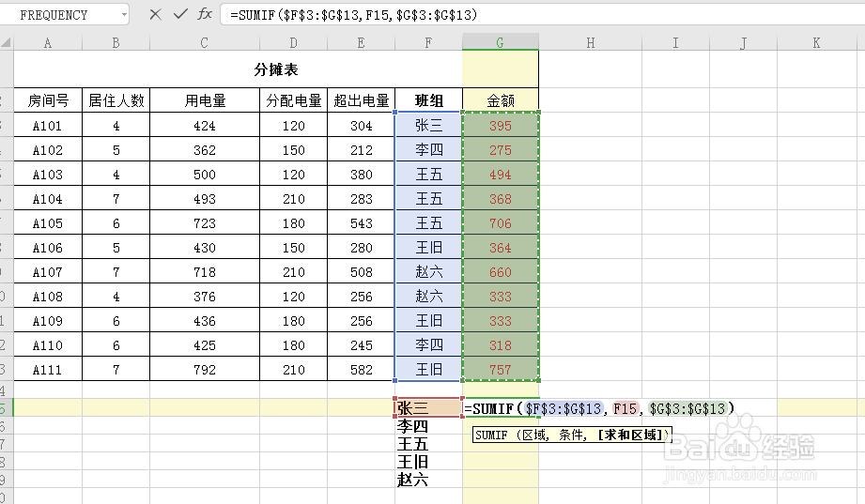Click the 分配电量 header cell
The width and height of the screenshot is (865, 504).
coord(293,100)
